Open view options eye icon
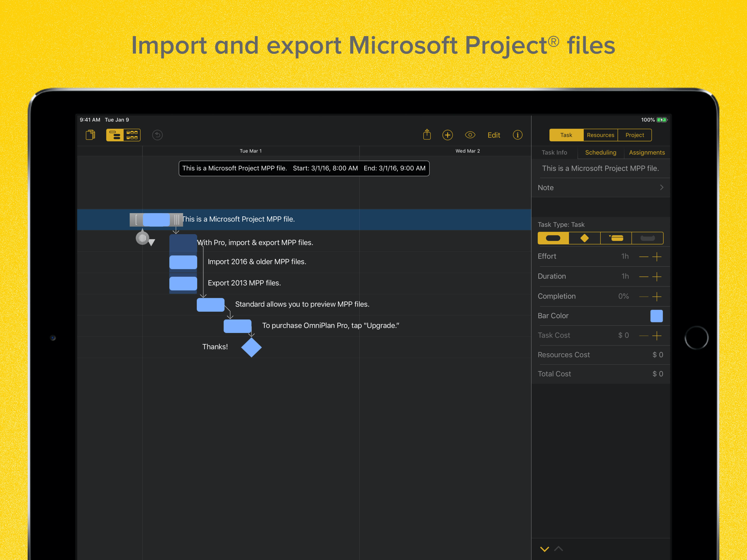Image resolution: width=747 pixels, height=560 pixels. pyautogui.click(x=470, y=135)
